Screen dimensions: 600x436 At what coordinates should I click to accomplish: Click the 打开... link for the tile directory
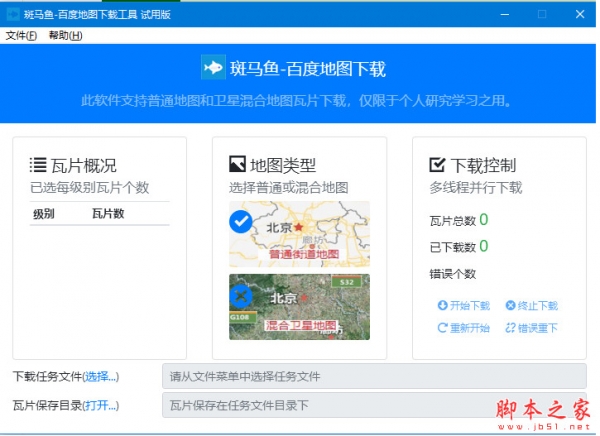click(x=101, y=405)
